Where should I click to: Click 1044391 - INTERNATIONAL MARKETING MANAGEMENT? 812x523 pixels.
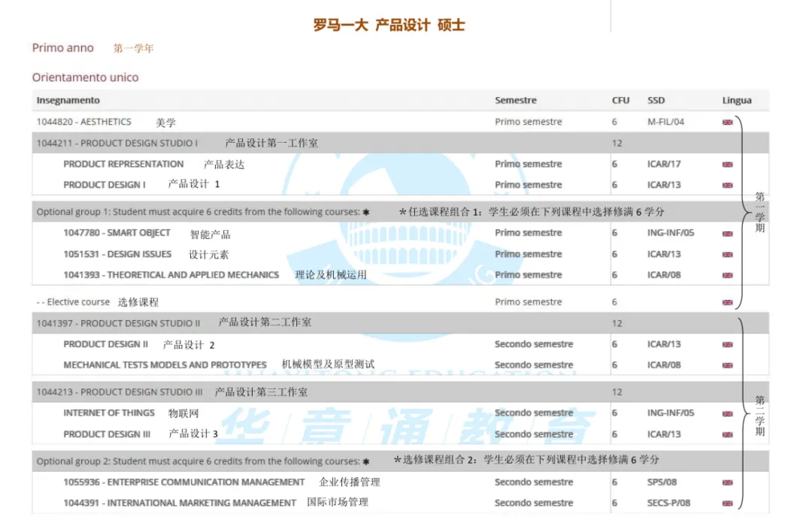(180, 502)
